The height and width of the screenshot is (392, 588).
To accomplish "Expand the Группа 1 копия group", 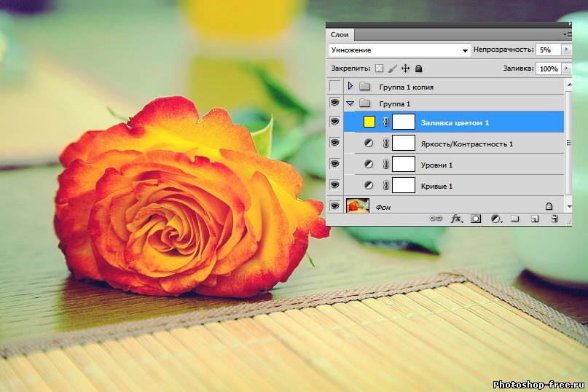I will (x=350, y=86).
